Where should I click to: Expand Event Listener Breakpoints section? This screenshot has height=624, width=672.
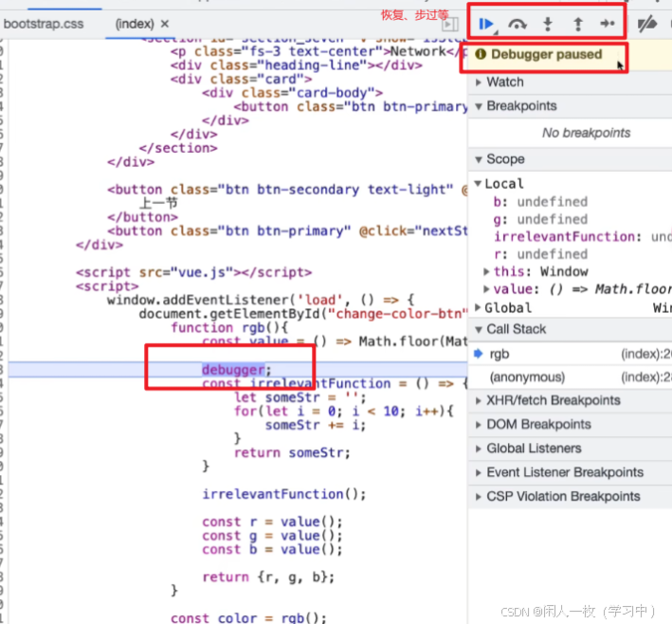pos(479,473)
